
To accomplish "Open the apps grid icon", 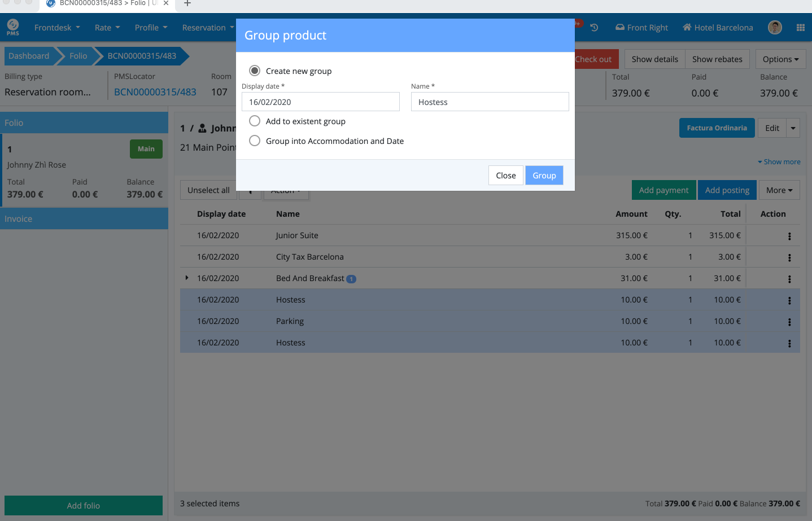I will click(x=800, y=28).
